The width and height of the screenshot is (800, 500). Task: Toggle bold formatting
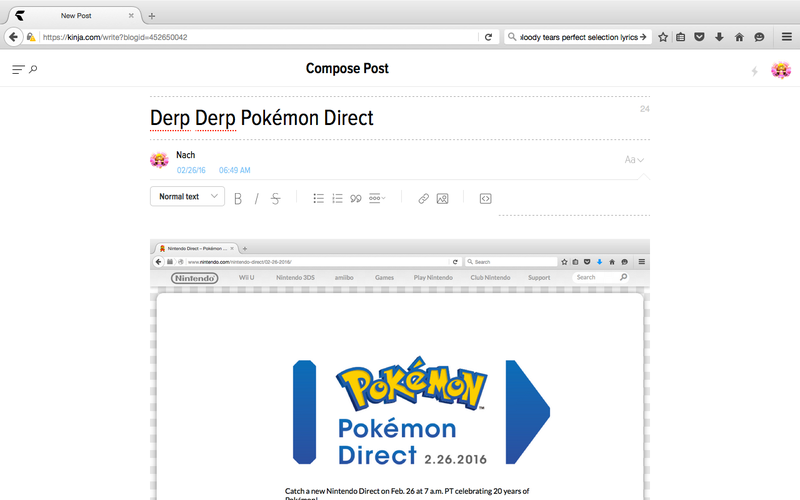238,198
